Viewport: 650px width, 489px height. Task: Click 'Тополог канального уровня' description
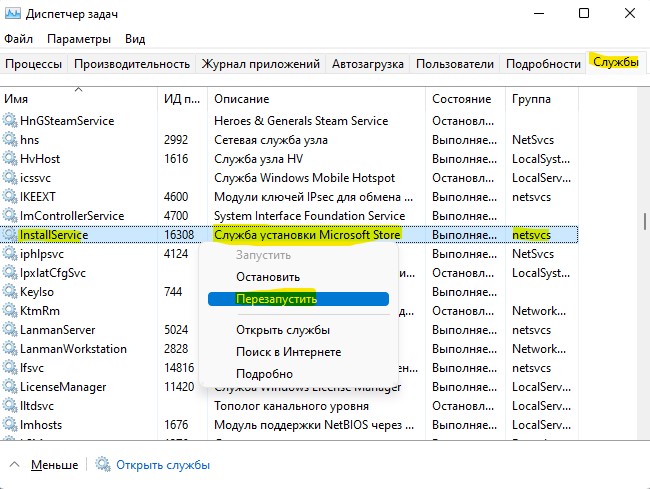[x=291, y=406]
